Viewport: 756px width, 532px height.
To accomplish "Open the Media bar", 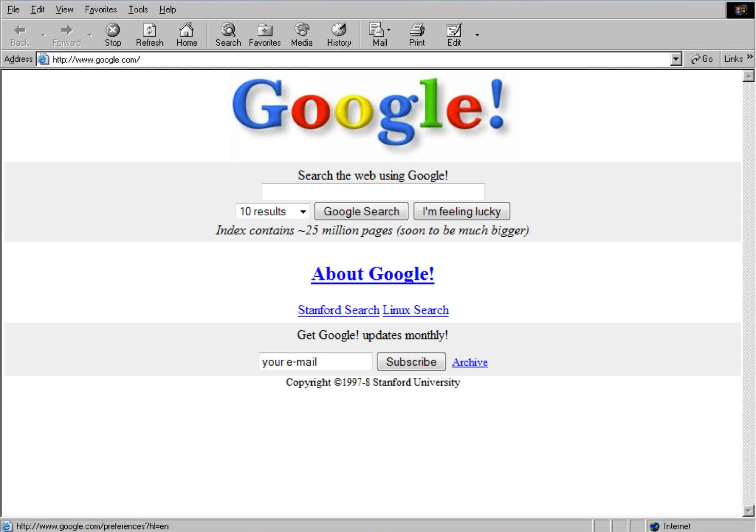I will point(301,35).
